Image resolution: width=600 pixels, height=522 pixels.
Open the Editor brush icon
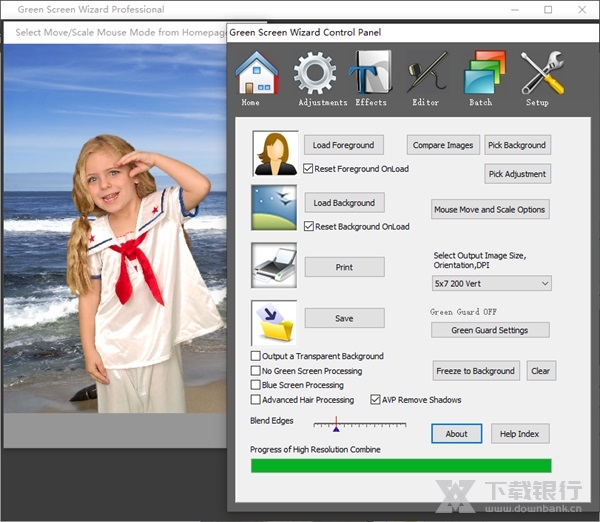point(427,74)
